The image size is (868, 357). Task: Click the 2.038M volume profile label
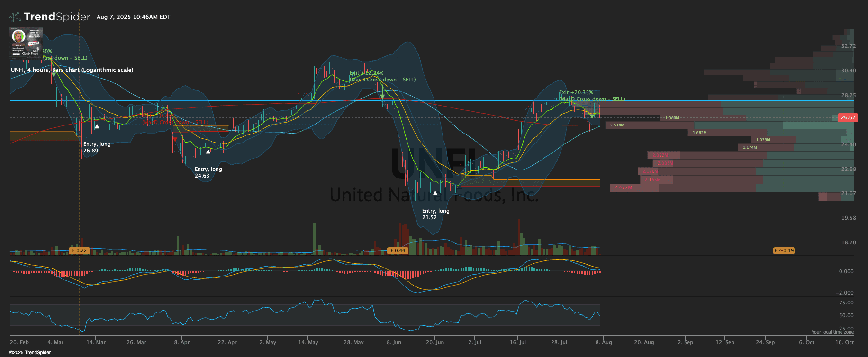point(665,163)
